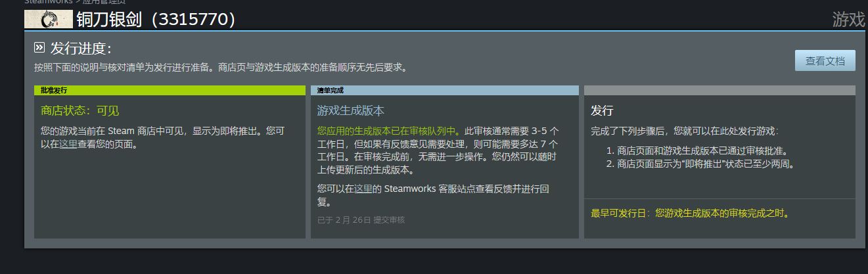Click the green 批准发行 status bar
Screen dimensions: 868x274
pyautogui.click(x=170, y=90)
